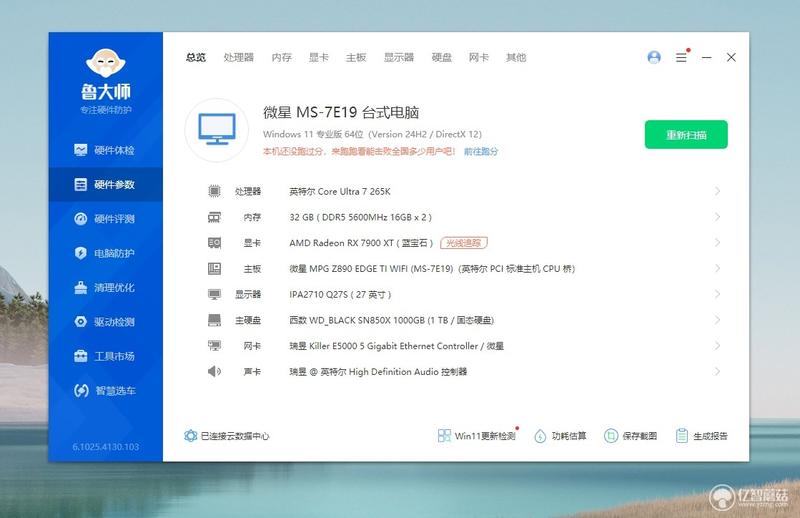Open 工具市场 toolbox icon
The width and height of the screenshot is (800, 518).
click(x=81, y=356)
